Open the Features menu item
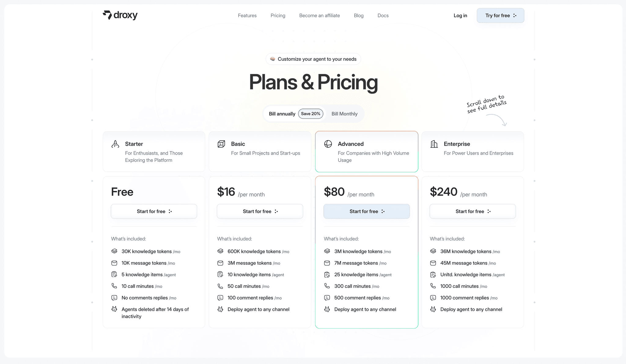626x364 pixels. [247, 16]
